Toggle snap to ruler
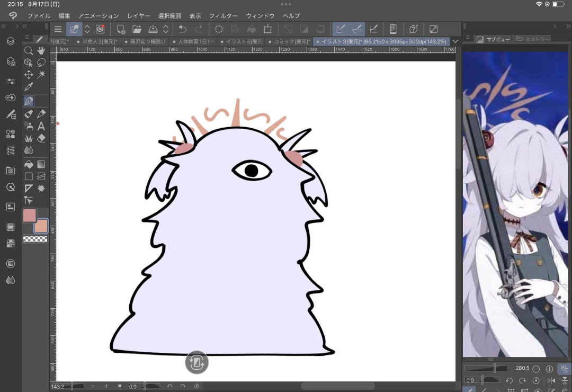 (341, 29)
